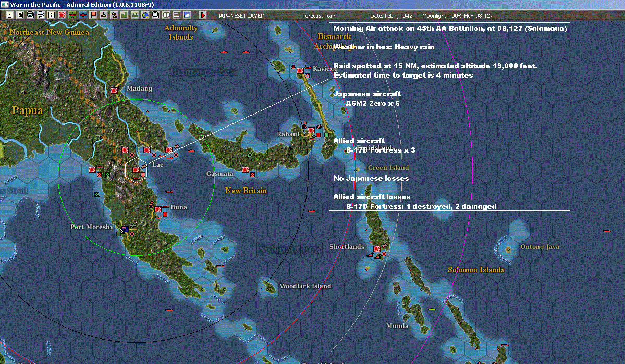Click 'Weather in hex: Heavy rain' text

(x=384, y=47)
